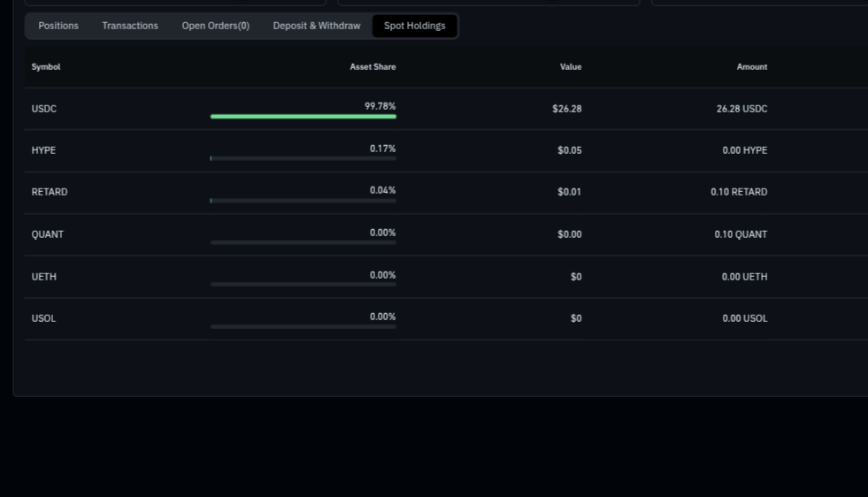868x497 pixels.
Task: Click the 0.00 HYPE amount
Action: point(744,150)
